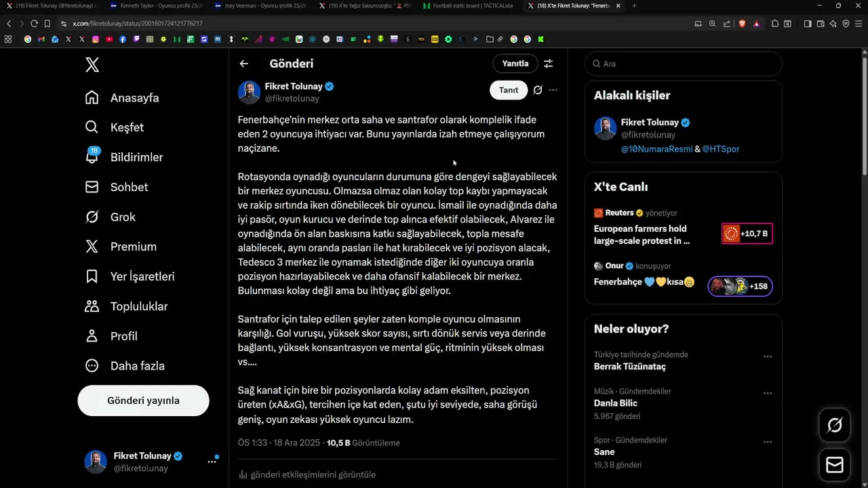Open Anasayfa in the sidebar

click(x=122, y=98)
